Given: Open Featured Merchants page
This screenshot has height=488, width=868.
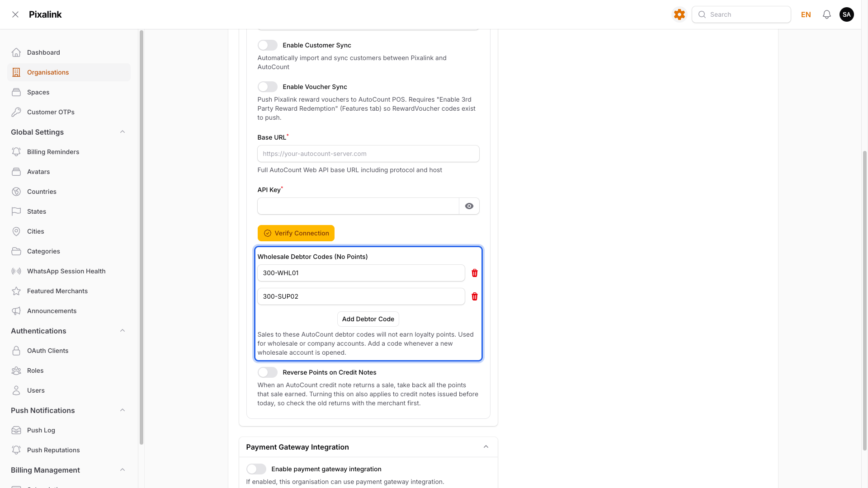Looking at the screenshot, I should [x=69, y=291].
